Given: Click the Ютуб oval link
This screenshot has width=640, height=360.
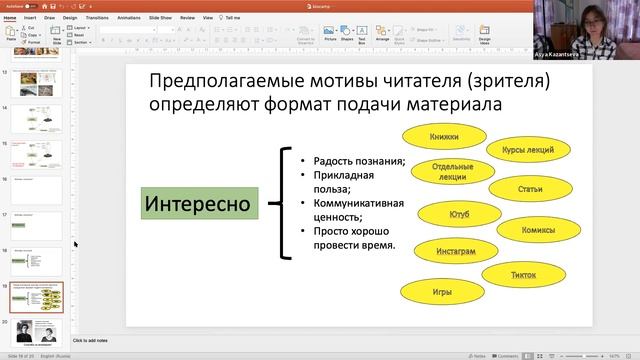Looking at the screenshot, I should (459, 214).
